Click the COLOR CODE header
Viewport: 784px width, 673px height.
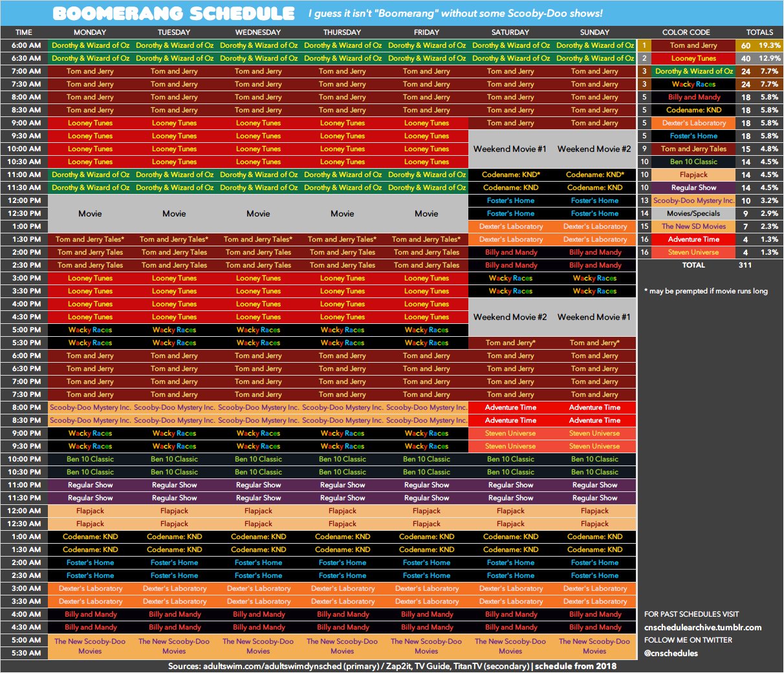pyautogui.click(x=686, y=32)
